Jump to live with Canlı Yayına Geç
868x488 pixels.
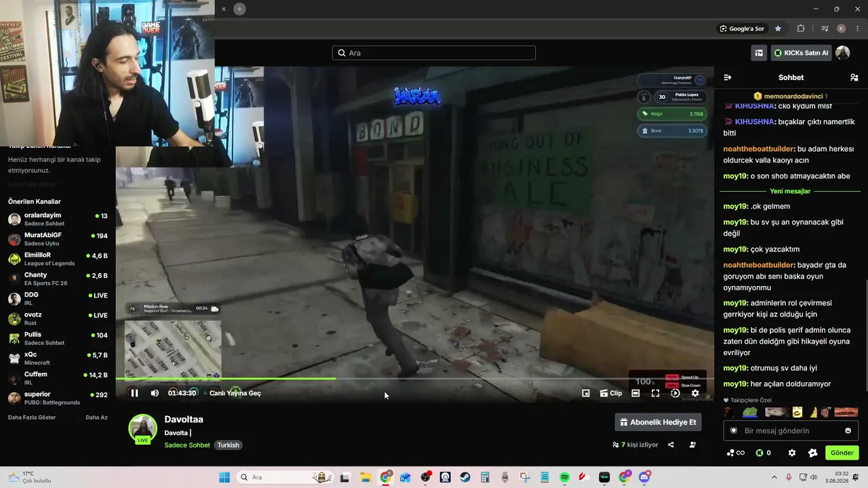coord(235,393)
